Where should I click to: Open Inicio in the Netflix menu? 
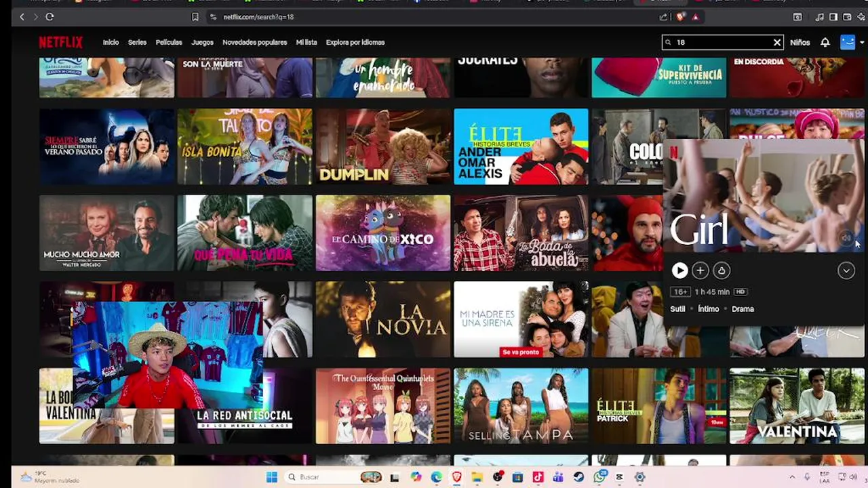pos(111,42)
